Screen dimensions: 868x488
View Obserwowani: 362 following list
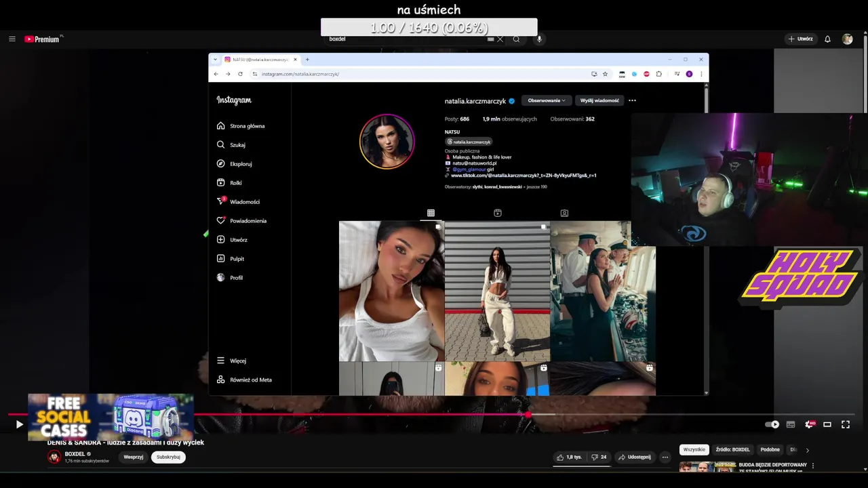coord(572,119)
